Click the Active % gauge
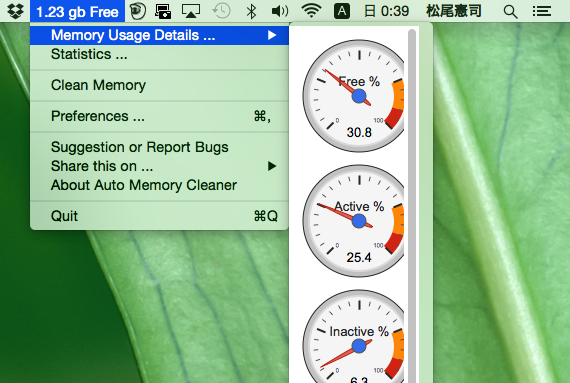Viewport: 570px width, 383px height. point(353,221)
